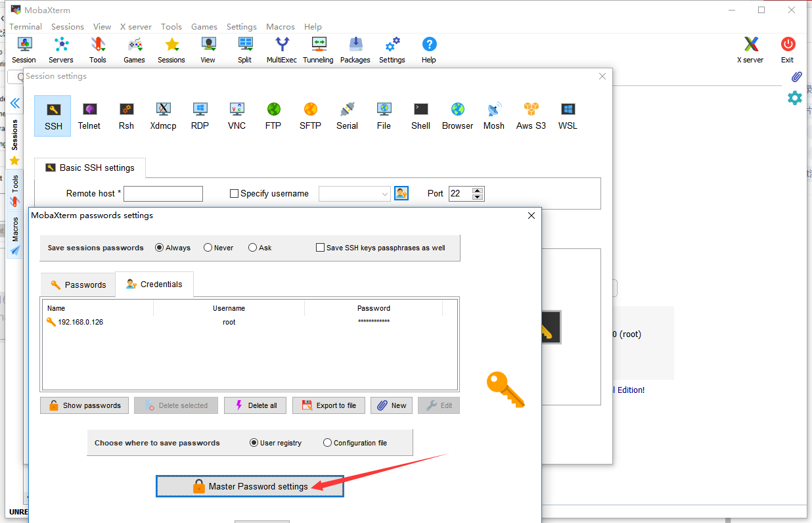Select Mosh session type
812x523 pixels.
pos(494,116)
